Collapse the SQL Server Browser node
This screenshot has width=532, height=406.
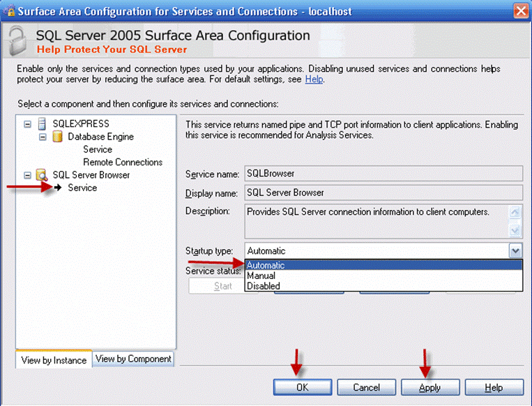(27, 176)
